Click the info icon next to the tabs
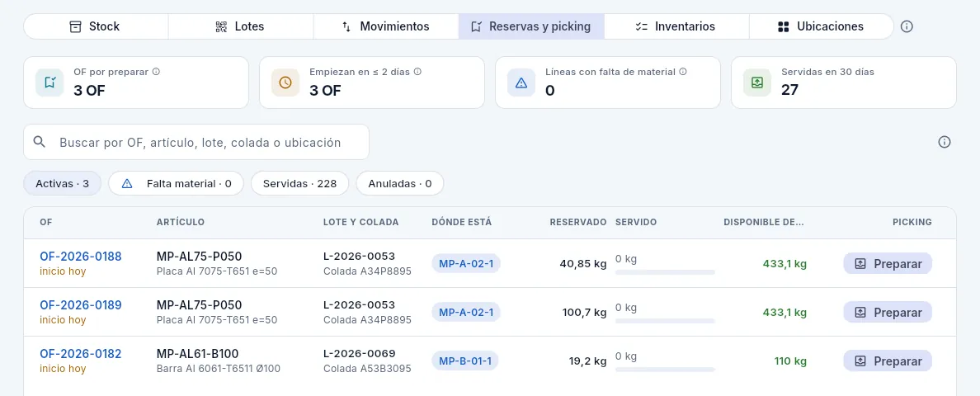Screen dimensions: 980x396 907,27
